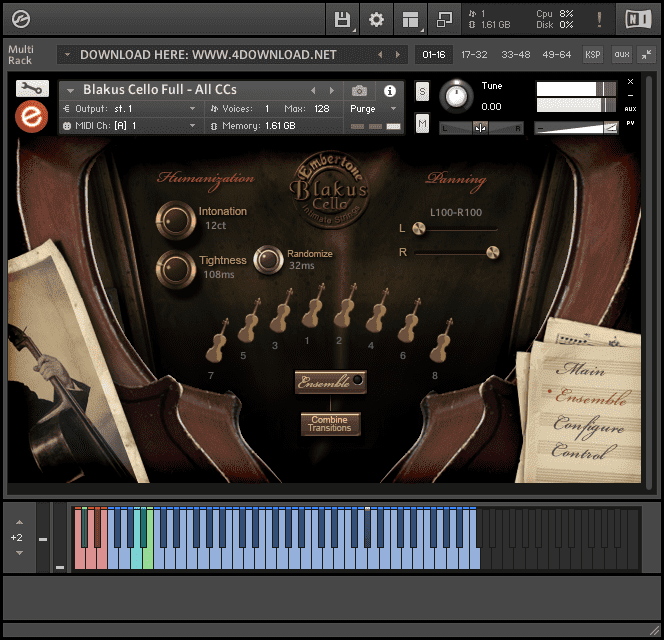
Task: Click the R panning slider handle
Action: coord(492,252)
